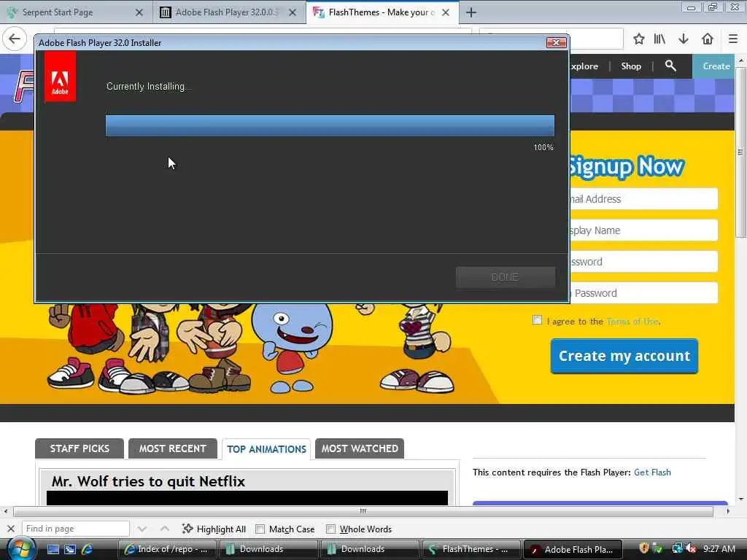Switch to Serpent Start Page tab

point(71,12)
